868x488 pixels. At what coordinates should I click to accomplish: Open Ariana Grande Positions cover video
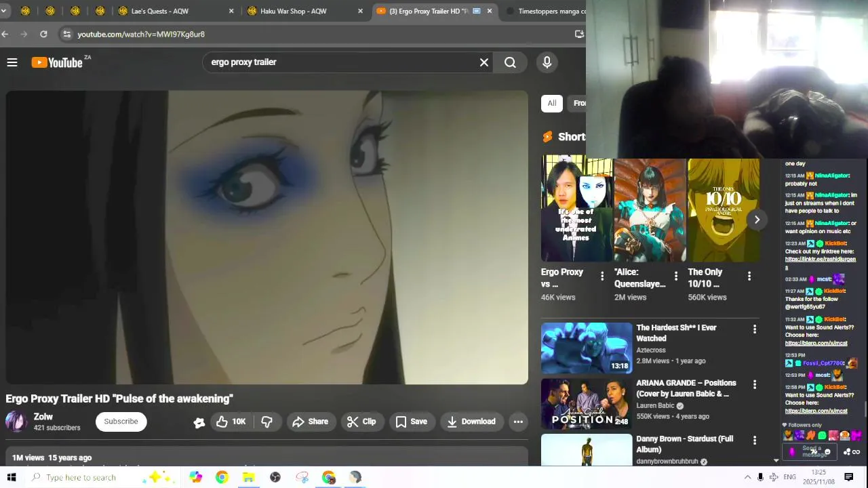(x=587, y=403)
